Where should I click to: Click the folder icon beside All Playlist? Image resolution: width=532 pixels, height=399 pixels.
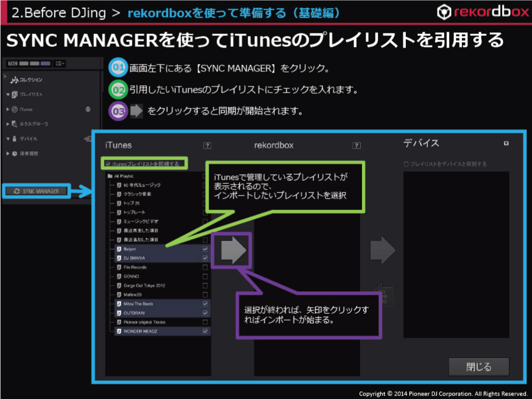click(110, 176)
